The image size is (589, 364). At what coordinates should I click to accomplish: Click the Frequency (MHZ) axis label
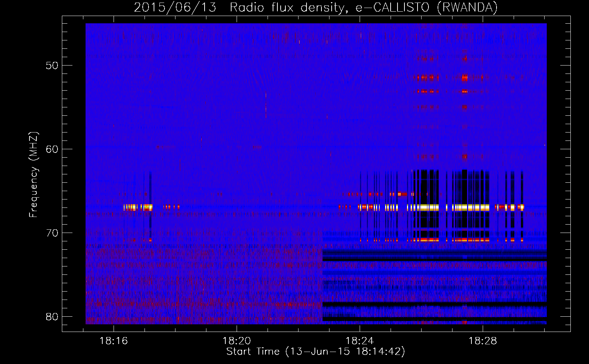coord(33,175)
